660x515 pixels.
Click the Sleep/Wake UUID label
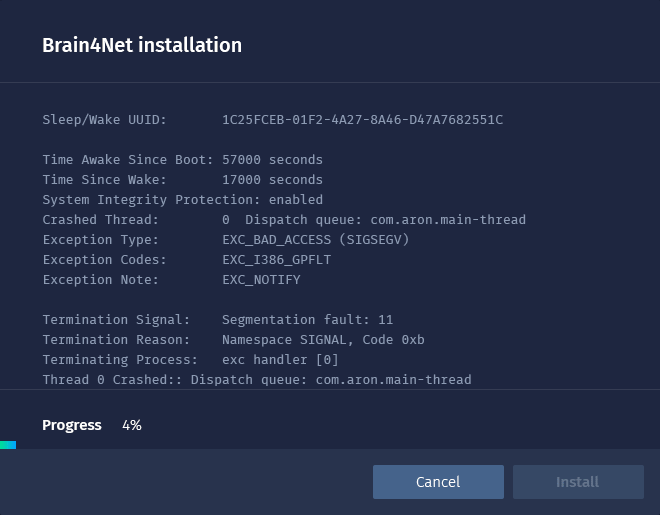click(x=104, y=120)
